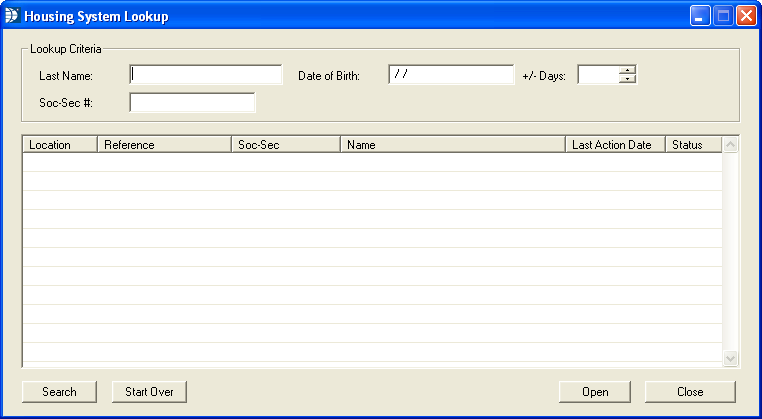Click the results list scroll up arrow

(x=730, y=145)
